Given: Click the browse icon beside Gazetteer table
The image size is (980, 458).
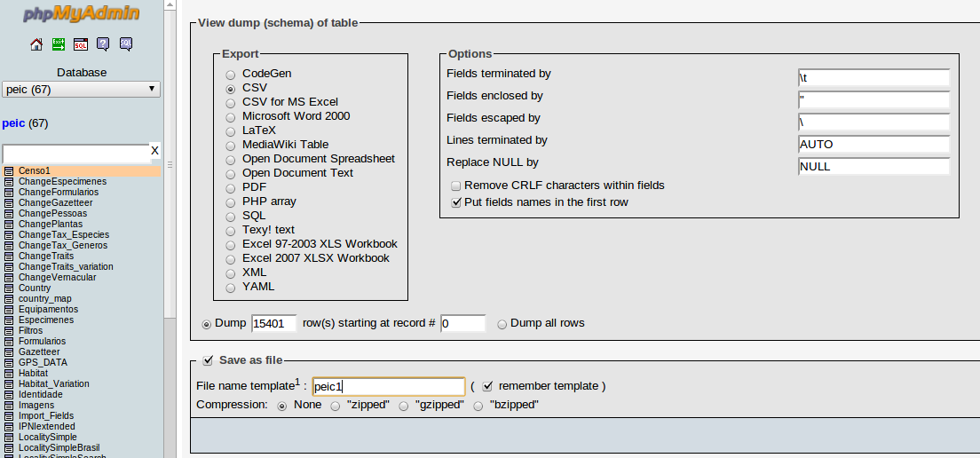Looking at the screenshot, I should coord(9,351).
